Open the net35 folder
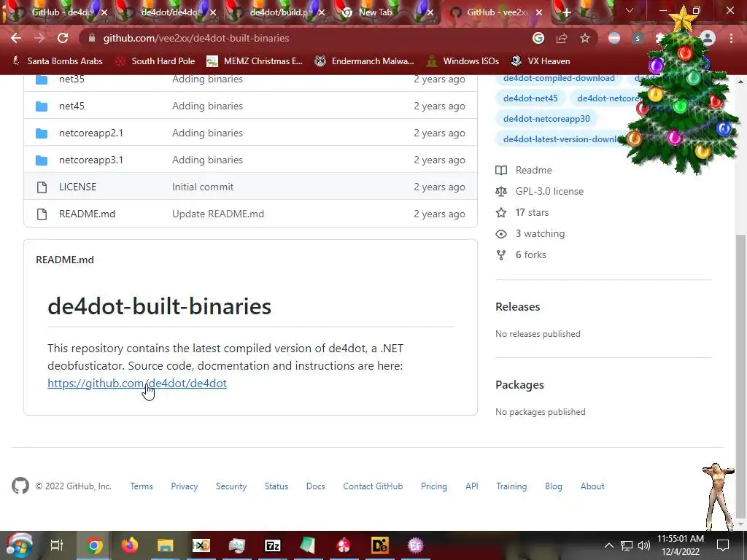The image size is (747, 560). [x=71, y=79]
